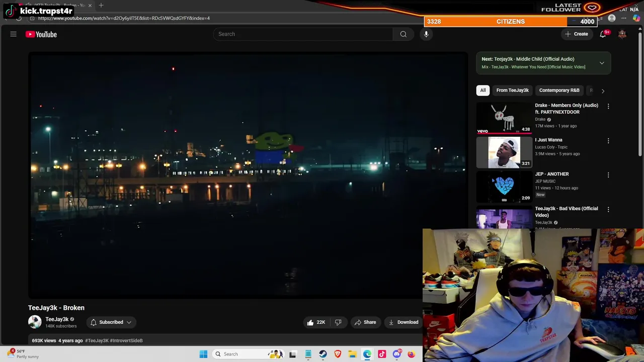Click the browser address bar URL
This screenshot has width=644, height=362.
(x=124, y=18)
